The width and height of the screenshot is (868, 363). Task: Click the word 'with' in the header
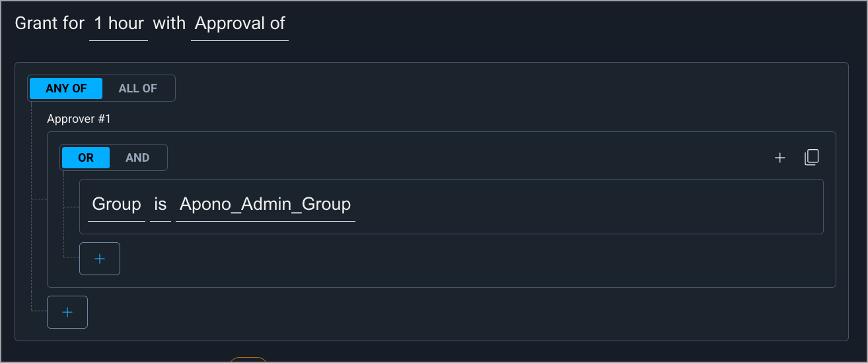click(x=169, y=24)
